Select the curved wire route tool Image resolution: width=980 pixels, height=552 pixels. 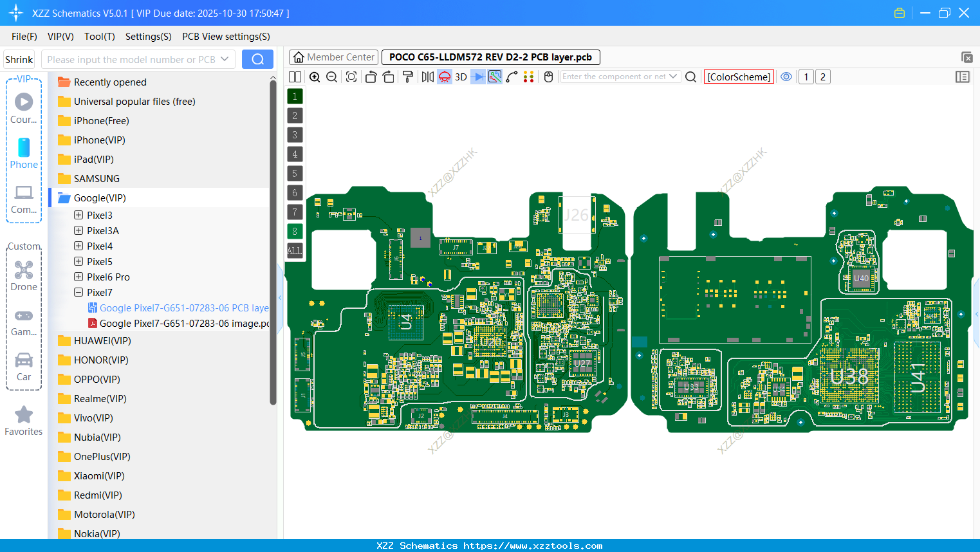tap(512, 77)
